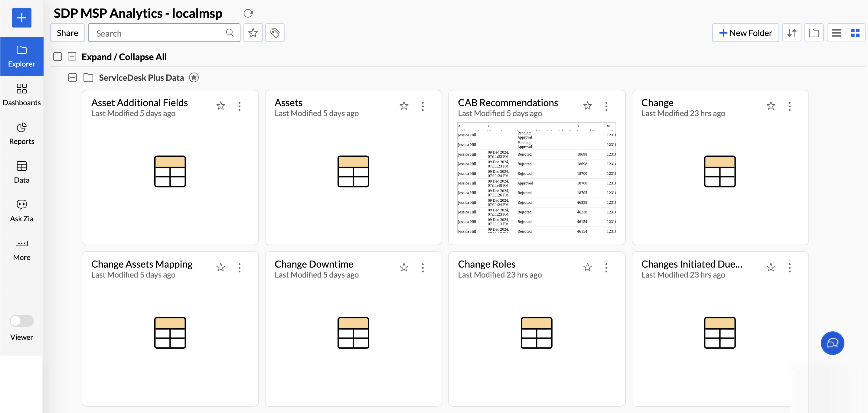The height and width of the screenshot is (413, 868).
Task: Open options menu for Change Roles
Action: (606, 268)
